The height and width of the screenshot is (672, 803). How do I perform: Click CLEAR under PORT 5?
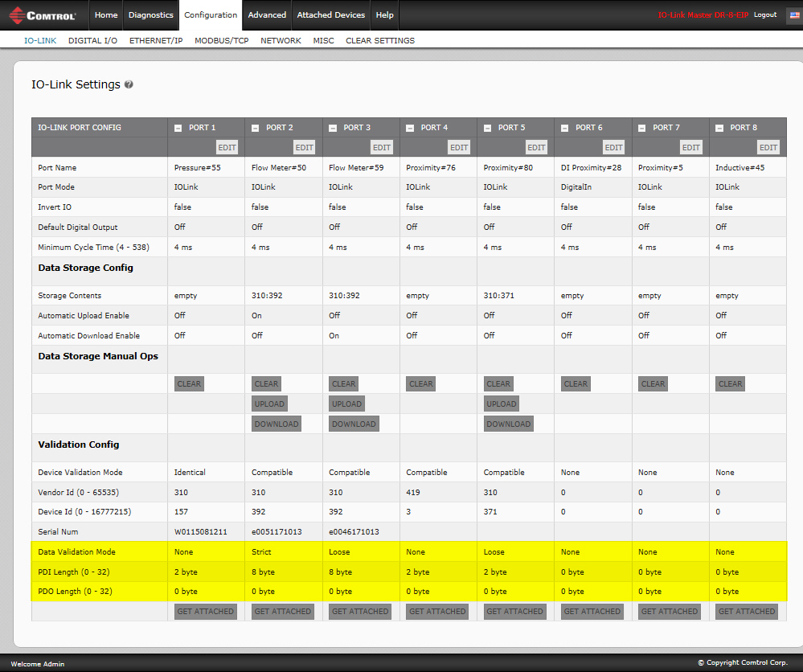coord(498,384)
